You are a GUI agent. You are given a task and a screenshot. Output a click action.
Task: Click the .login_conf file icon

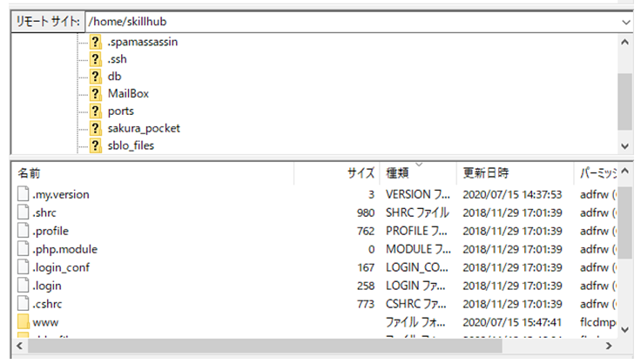point(24,267)
